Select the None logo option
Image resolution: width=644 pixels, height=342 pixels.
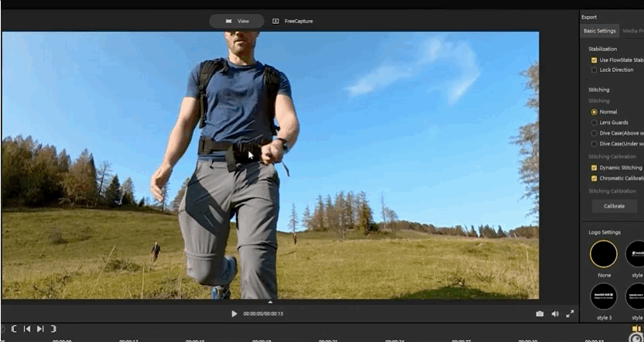coord(604,254)
